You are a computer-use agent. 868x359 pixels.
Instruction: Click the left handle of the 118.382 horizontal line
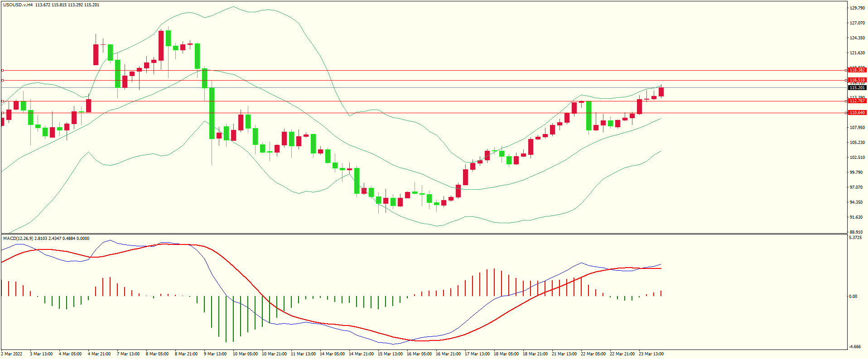tap(2, 70)
